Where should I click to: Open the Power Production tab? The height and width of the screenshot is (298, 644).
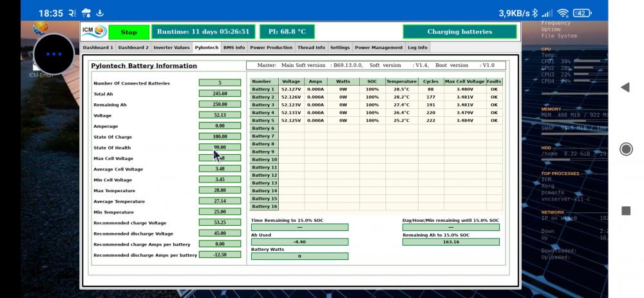tap(271, 47)
